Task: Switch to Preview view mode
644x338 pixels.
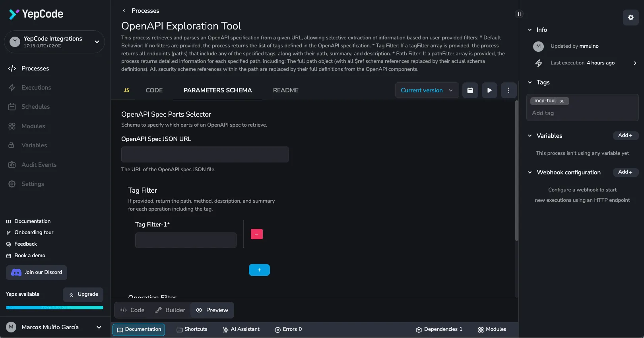Action: coord(212,310)
